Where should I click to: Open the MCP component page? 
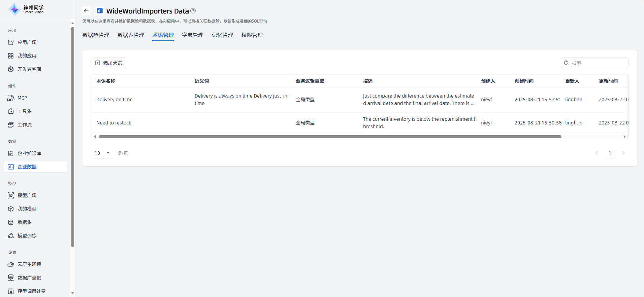pos(22,98)
